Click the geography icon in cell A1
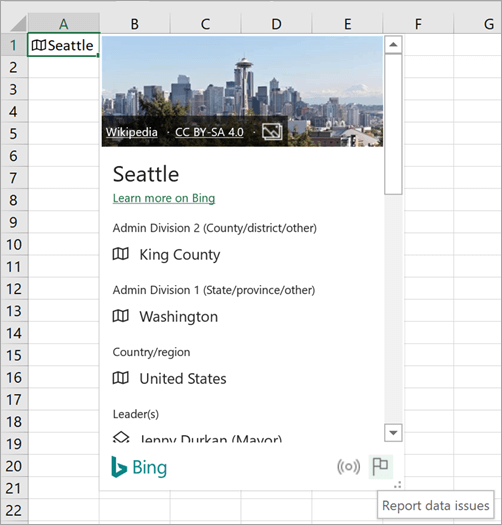The image size is (502, 525). (39, 45)
